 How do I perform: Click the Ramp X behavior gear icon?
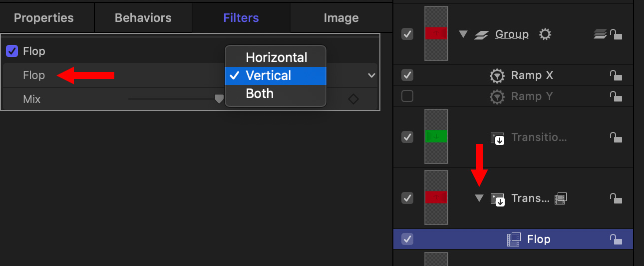point(497,75)
